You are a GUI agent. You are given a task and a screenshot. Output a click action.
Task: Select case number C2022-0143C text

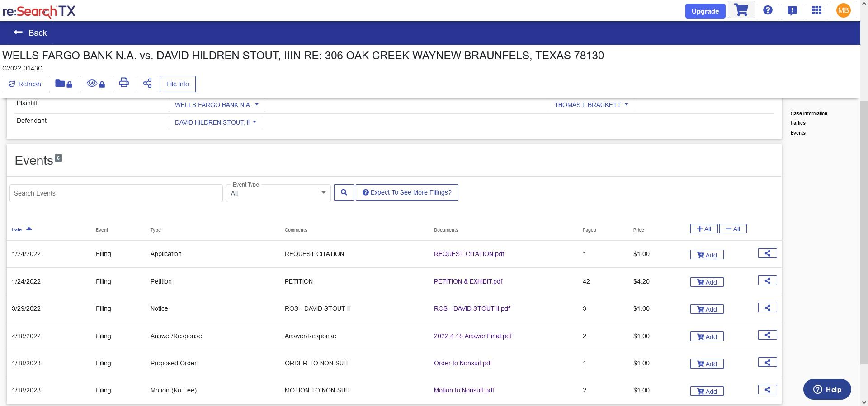click(x=23, y=68)
